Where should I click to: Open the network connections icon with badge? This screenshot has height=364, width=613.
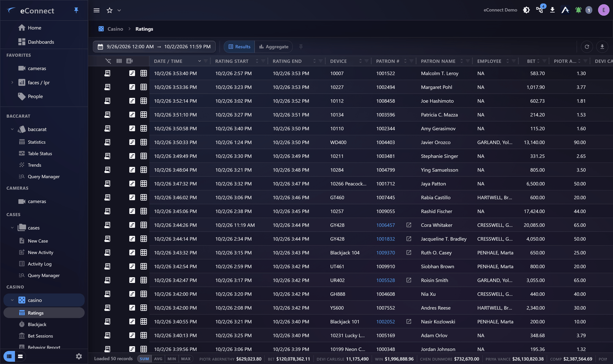tap(540, 9)
